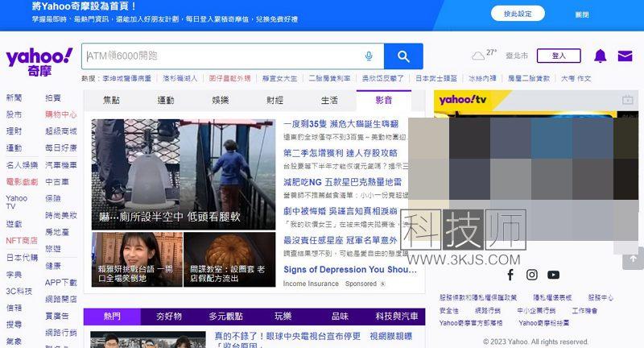This screenshot has height=348, width=644.
Task: Open Yahoo奇摩粉絲團 footer link
Action: (544, 323)
